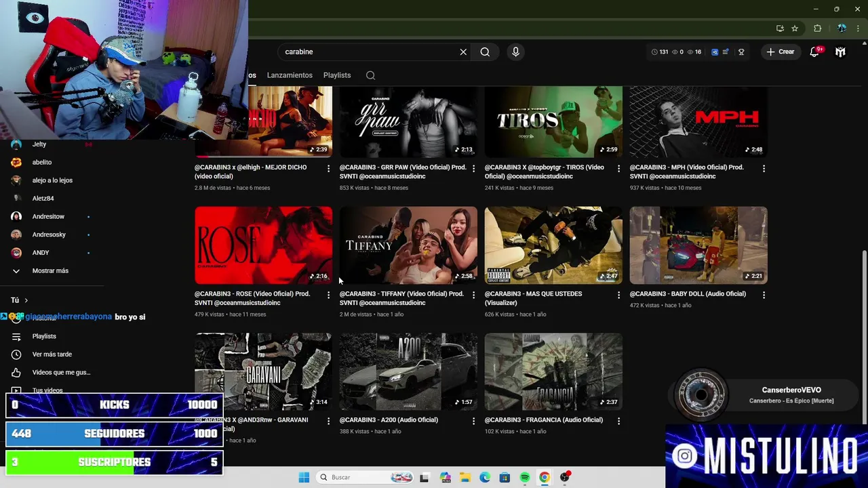868x488 pixels.
Task: Open Spotify from the taskbar
Action: 524,477
